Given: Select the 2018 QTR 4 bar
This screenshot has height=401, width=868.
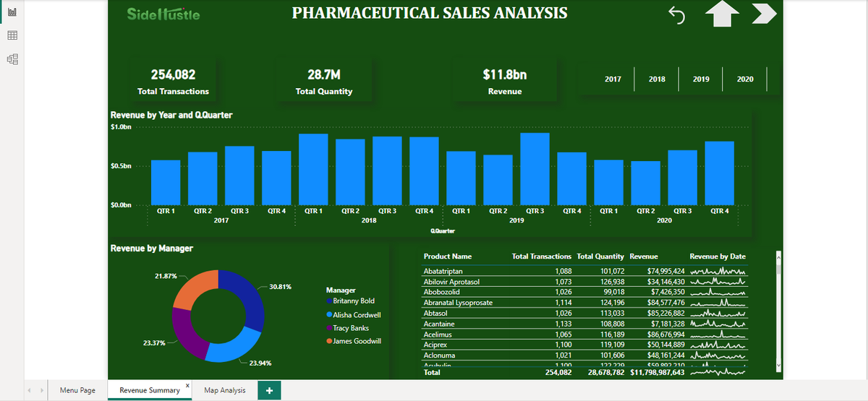Looking at the screenshot, I should click(424, 171).
